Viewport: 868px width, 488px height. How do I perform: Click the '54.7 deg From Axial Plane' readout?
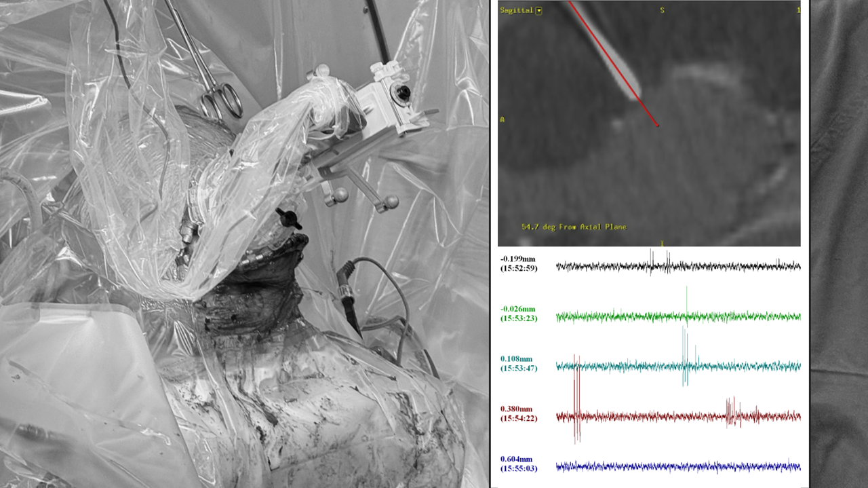pos(574,227)
